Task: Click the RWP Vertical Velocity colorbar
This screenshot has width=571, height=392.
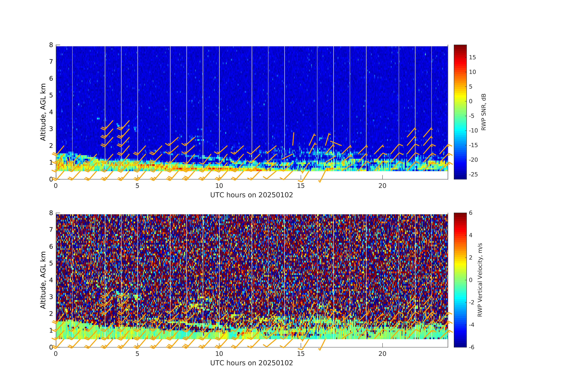Action: pyautogui.click(x=460, y=280)
